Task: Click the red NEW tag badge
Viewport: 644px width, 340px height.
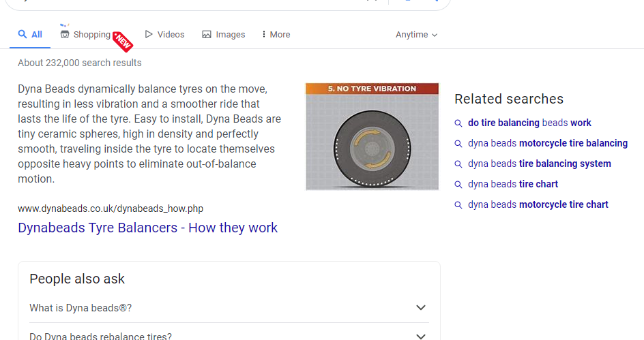Action: (x=123, y=42)
